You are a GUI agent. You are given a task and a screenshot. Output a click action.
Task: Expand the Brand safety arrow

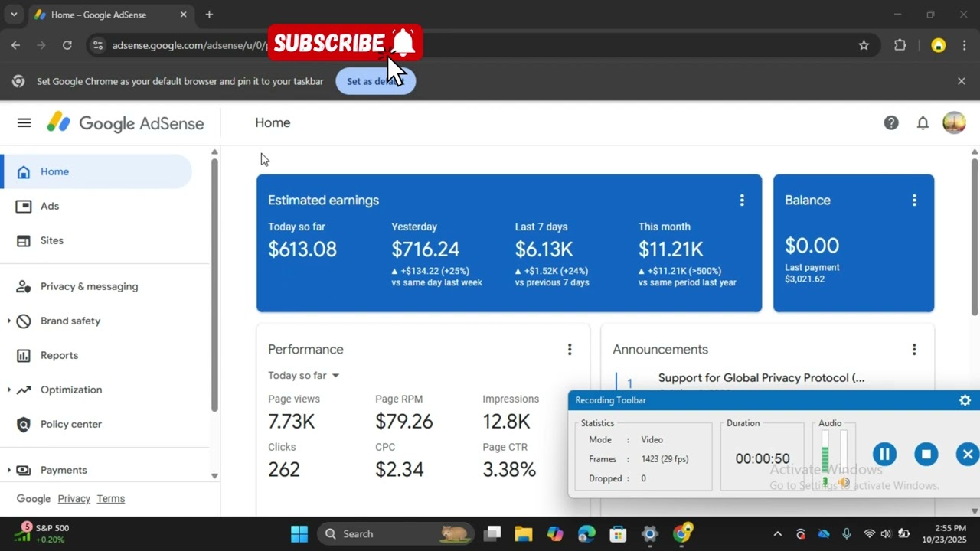(x=8, y=321)
